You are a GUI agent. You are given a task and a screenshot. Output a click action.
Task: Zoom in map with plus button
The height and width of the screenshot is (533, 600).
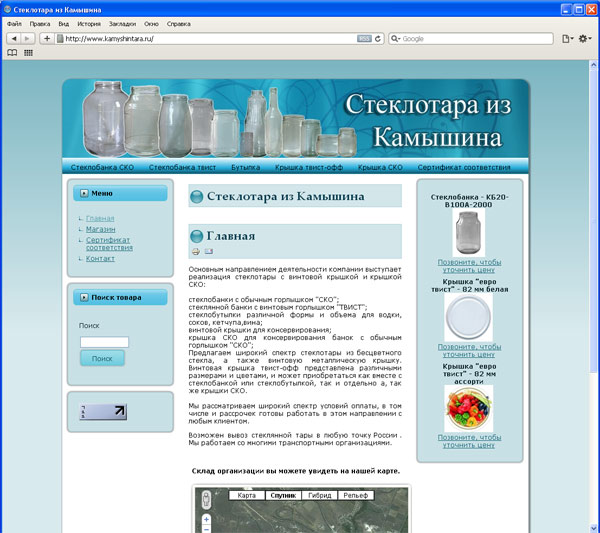[x=206, y=519]
